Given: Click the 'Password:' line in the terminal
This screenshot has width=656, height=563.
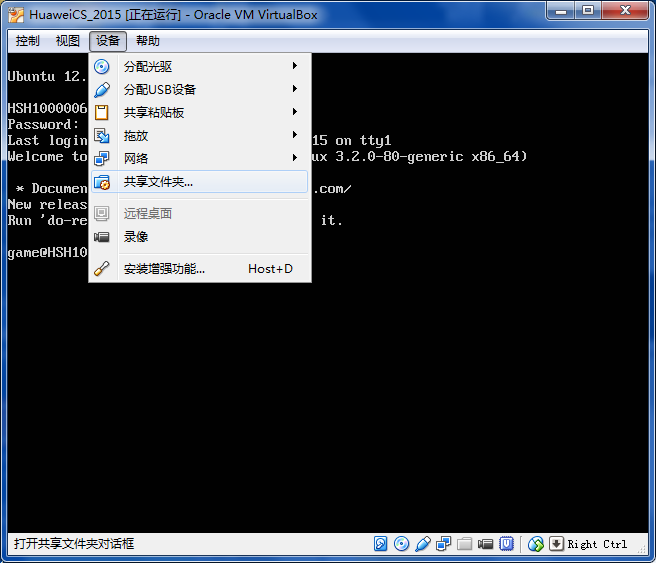Looking at the screenshot, I should point(43,124).
